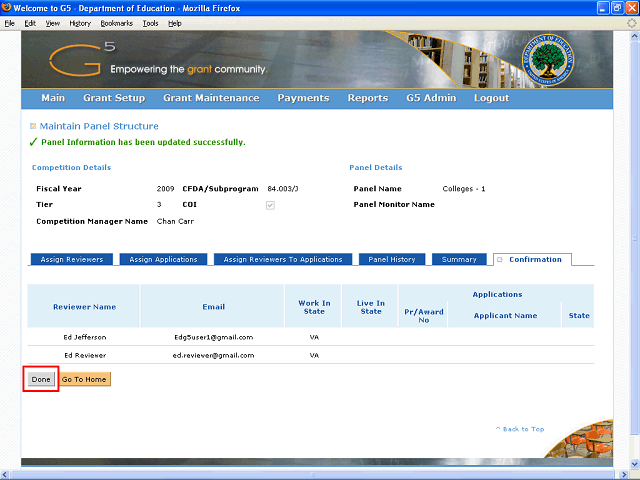
Task: Click the Done button
Action: tap(41, 379)
